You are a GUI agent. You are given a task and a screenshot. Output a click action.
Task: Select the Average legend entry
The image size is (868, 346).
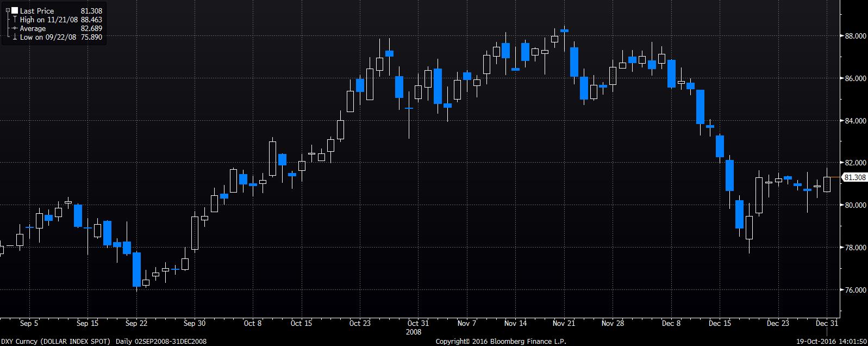[x=33, y=28]
